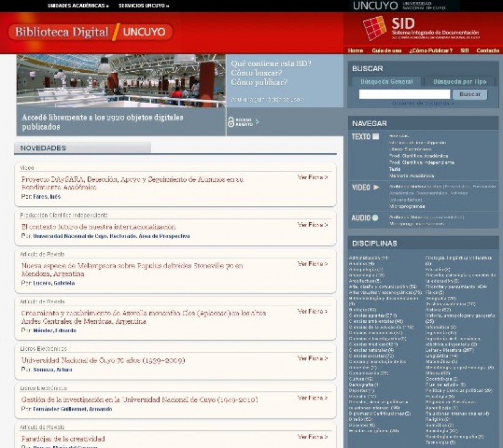Viewport: 503px width, 448px height.
Task: Click author Lucero, Gabriela
Action: 54,283
